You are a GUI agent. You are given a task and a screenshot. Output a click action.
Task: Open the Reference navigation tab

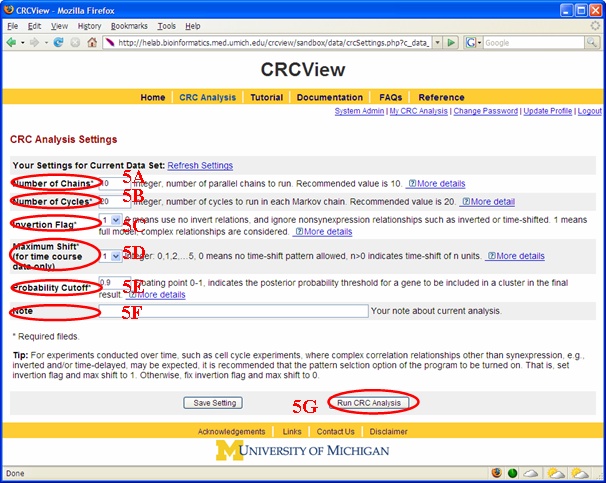click(x=441, y=97)
